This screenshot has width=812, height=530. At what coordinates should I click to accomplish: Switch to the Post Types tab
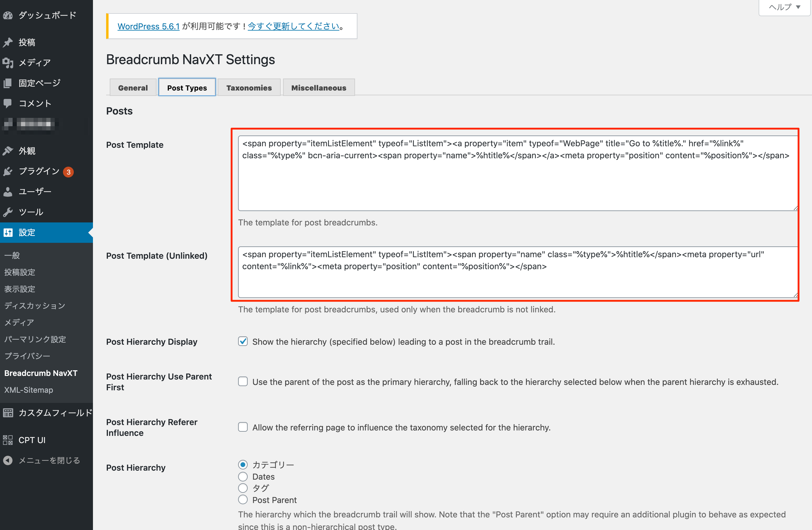click(187, 88)
